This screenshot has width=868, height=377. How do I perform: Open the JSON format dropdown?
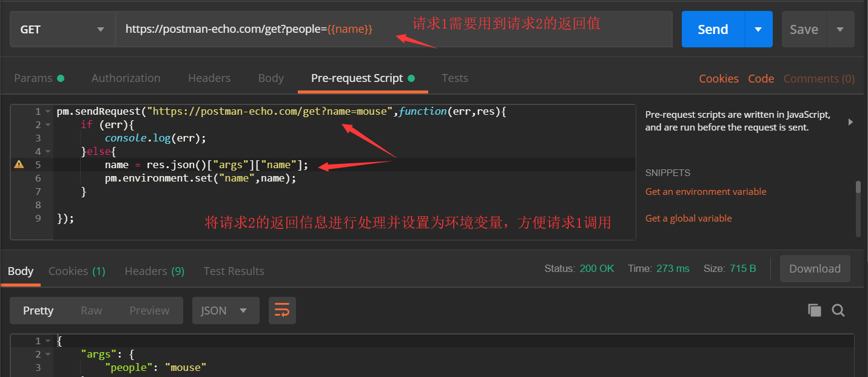[x=226, y=310]
